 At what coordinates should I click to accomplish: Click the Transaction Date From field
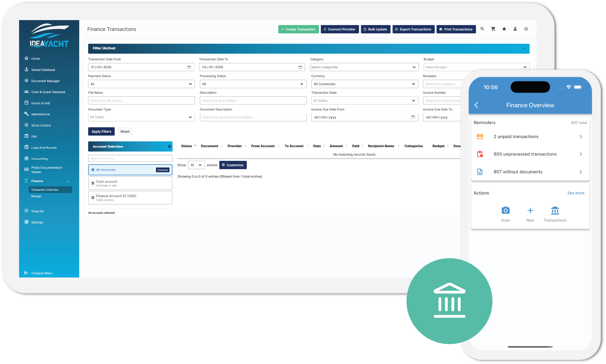[x=141, y=67]
